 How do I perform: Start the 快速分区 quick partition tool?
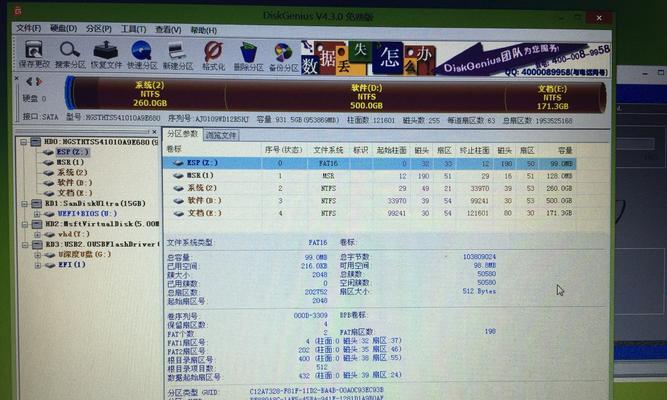tap(142, 54)
